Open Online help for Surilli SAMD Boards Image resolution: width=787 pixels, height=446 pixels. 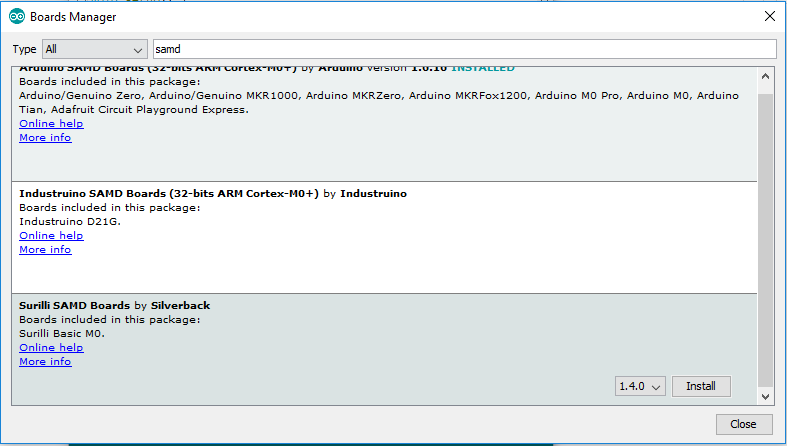click(x=51, y=347)
